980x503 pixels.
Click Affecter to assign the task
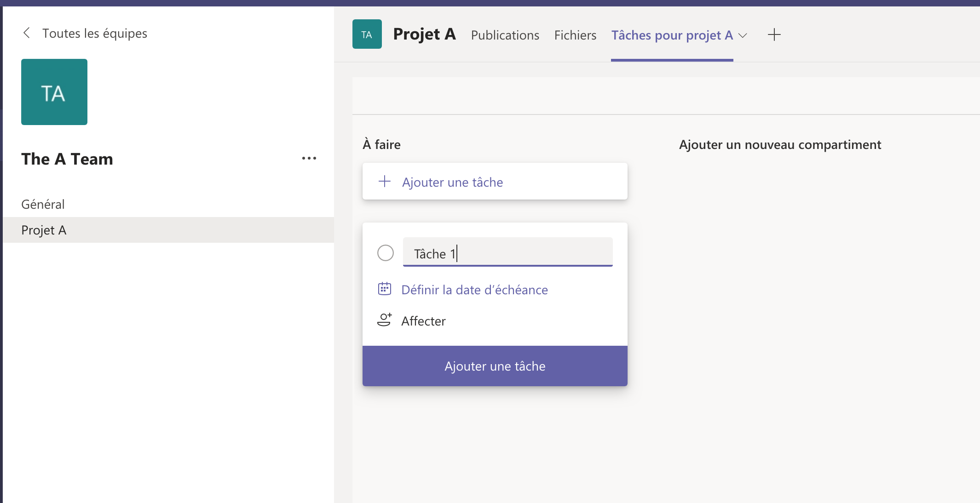(x=423, y=321)
